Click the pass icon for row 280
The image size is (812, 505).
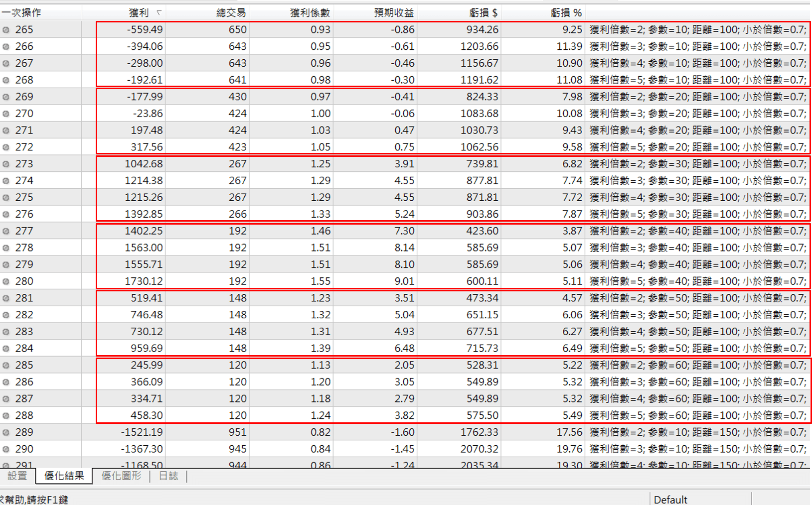6,281
